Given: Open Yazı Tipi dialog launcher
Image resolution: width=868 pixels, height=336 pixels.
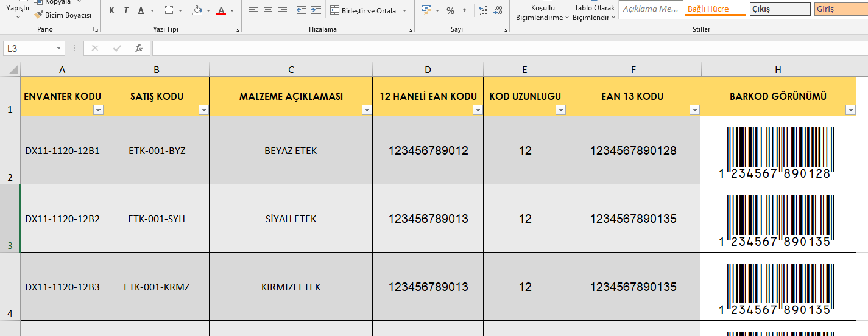Looking at the screenshot, I should click(x=237, y=29).
